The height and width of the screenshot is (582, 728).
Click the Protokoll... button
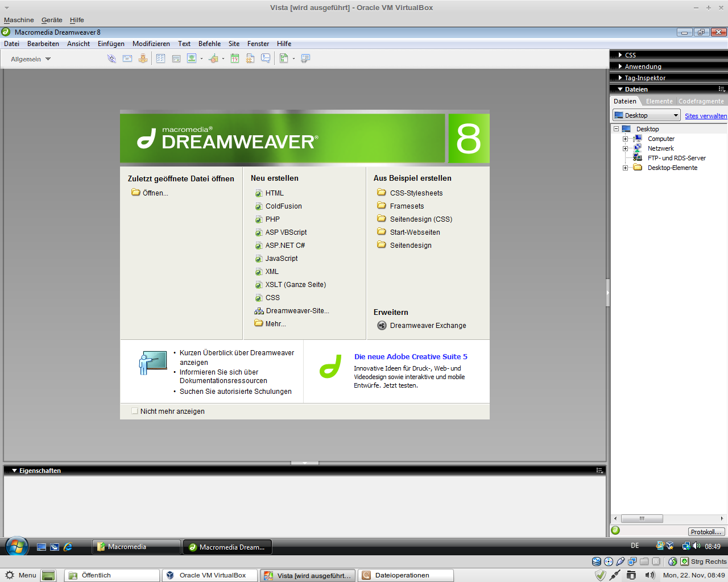point(707,532)
